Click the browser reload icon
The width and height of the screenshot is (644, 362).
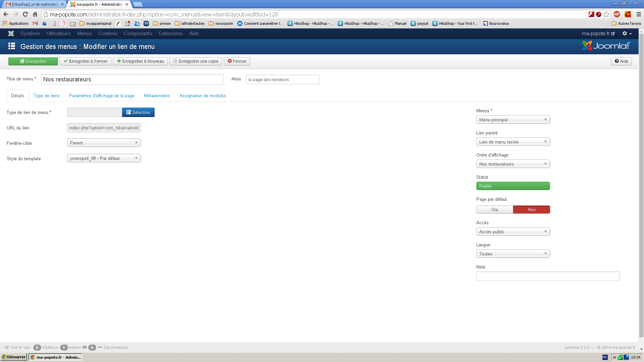(25, 14)
